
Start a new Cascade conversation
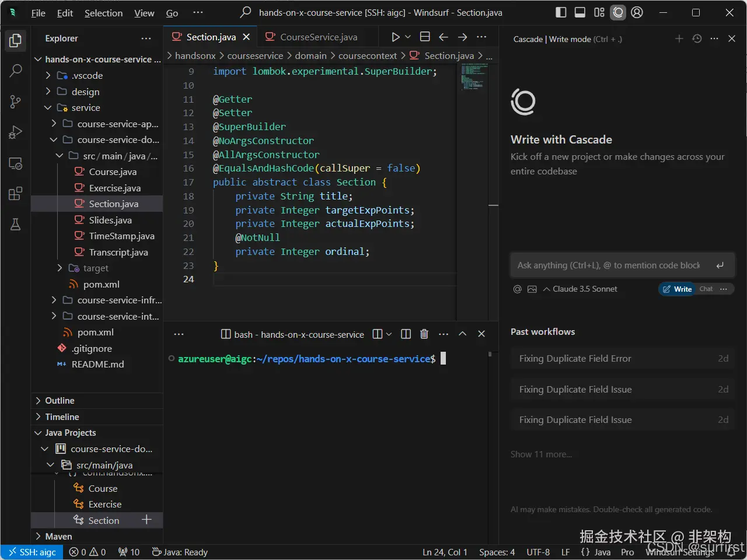coord(679,38)
